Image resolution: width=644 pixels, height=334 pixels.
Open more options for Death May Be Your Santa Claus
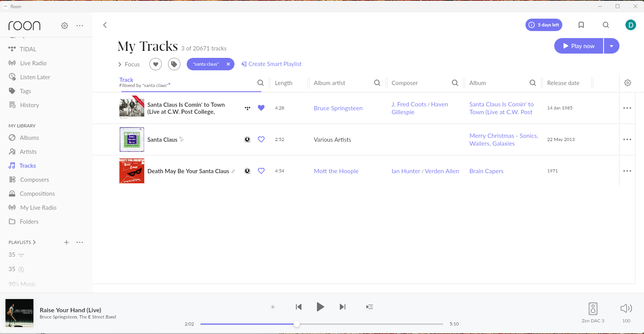[627, 171]
